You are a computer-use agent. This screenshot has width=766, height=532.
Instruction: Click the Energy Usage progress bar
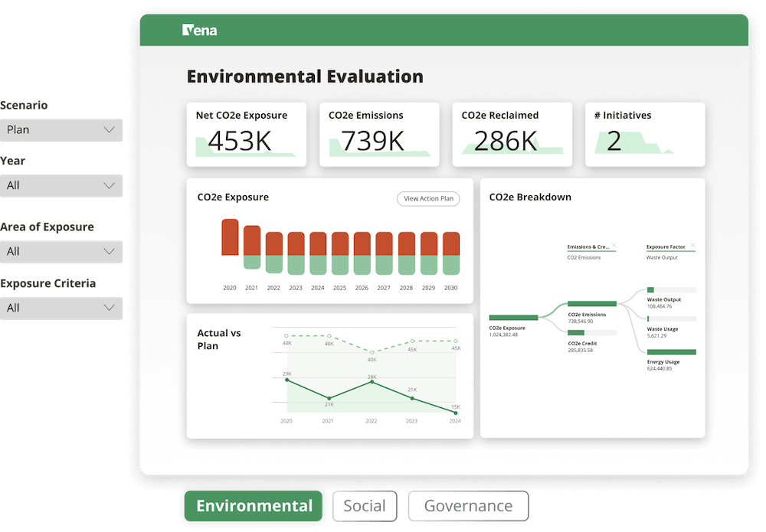[x=672, y=352]
